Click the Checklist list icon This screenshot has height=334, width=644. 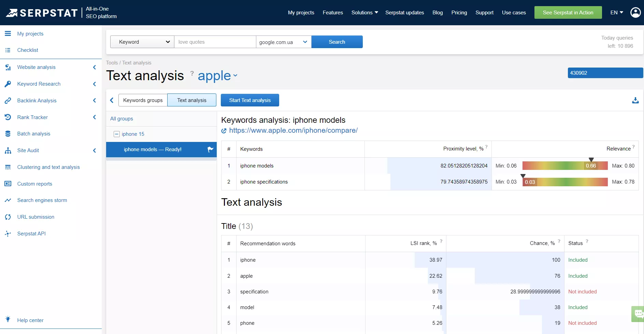pyautogui.click(x=8, y=50)
